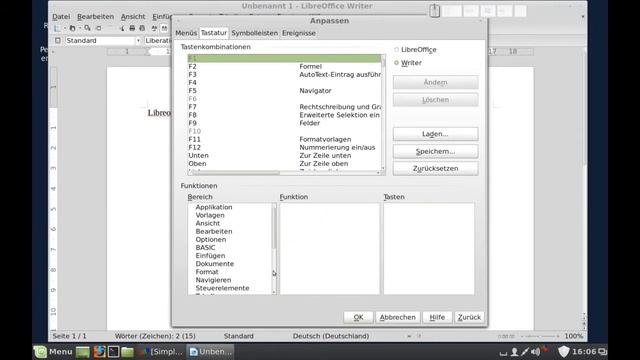Switch to the [Simpl... taskbar window
Screen dimensions: 640x360
(x=161, y=351)
